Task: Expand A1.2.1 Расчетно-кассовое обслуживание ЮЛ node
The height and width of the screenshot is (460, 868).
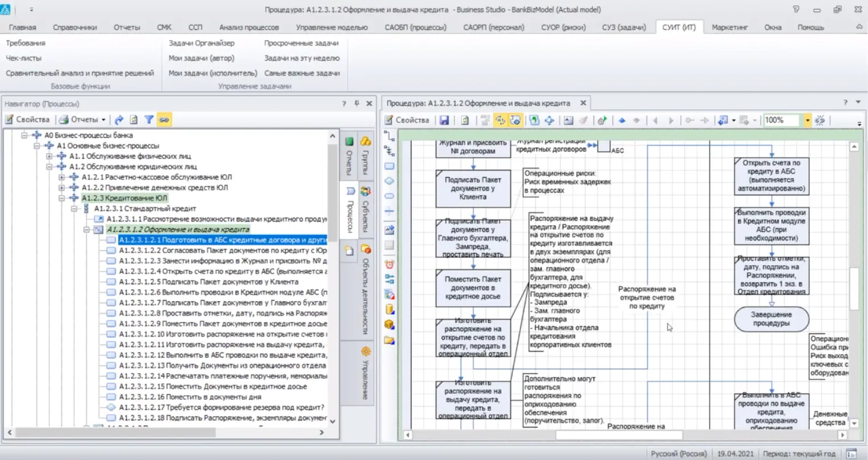Action: coord(62,177)
